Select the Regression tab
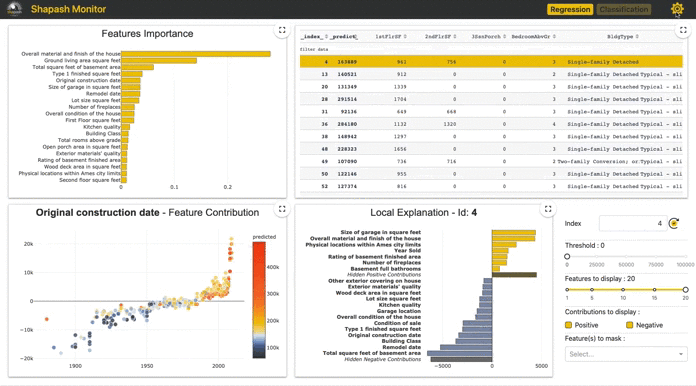The image size is (696, 386). 570,9
